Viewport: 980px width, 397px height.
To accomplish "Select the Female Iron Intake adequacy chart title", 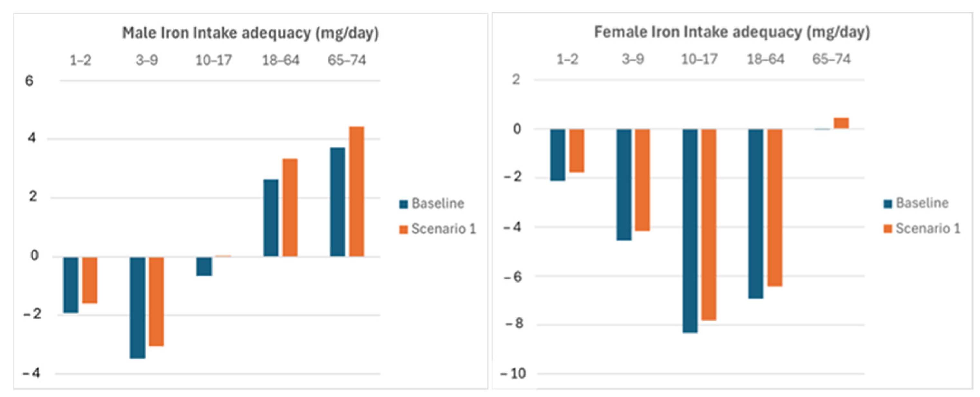I will pyautogui.click(x=732, y=32).
